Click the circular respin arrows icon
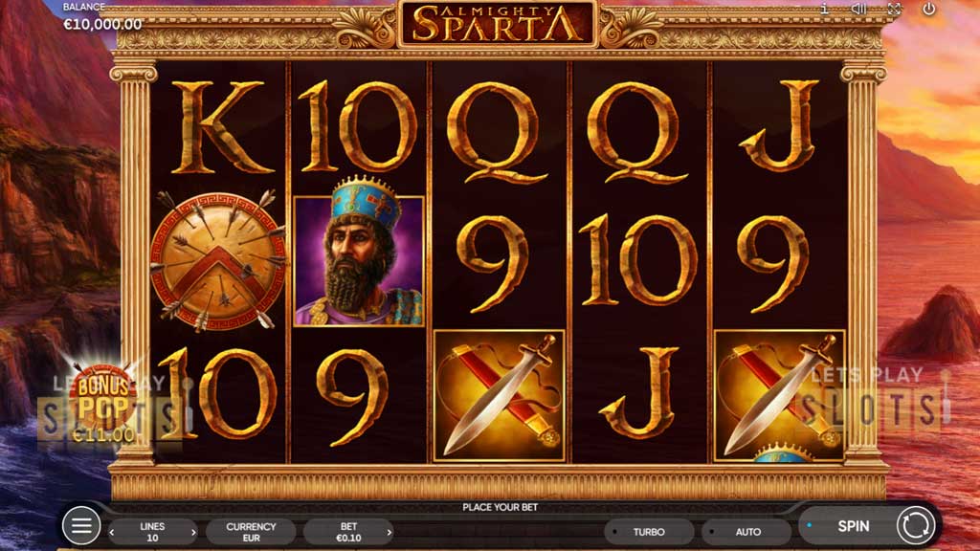This screenshot has width=980, height=551. click(x=916, y=525)
